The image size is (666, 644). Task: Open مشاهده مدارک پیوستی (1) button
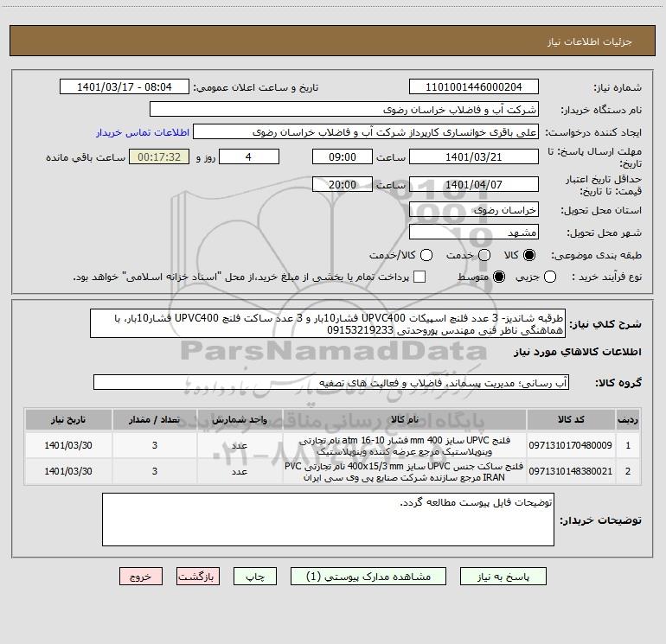click(x=368, y=577)
